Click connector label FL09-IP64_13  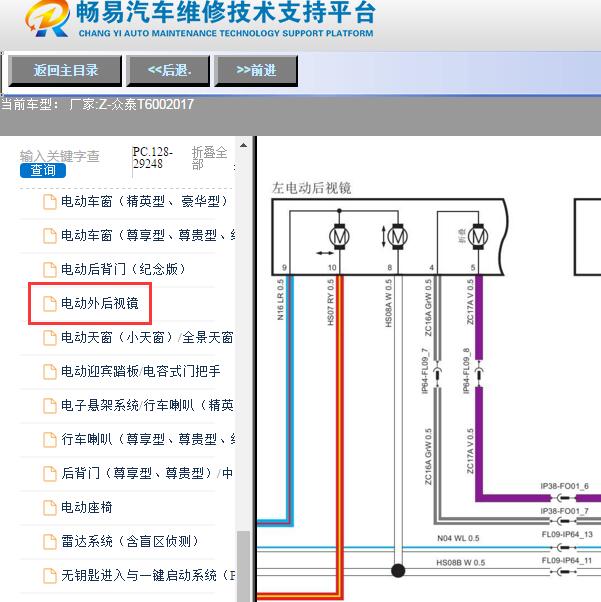(x=567, y=534)
